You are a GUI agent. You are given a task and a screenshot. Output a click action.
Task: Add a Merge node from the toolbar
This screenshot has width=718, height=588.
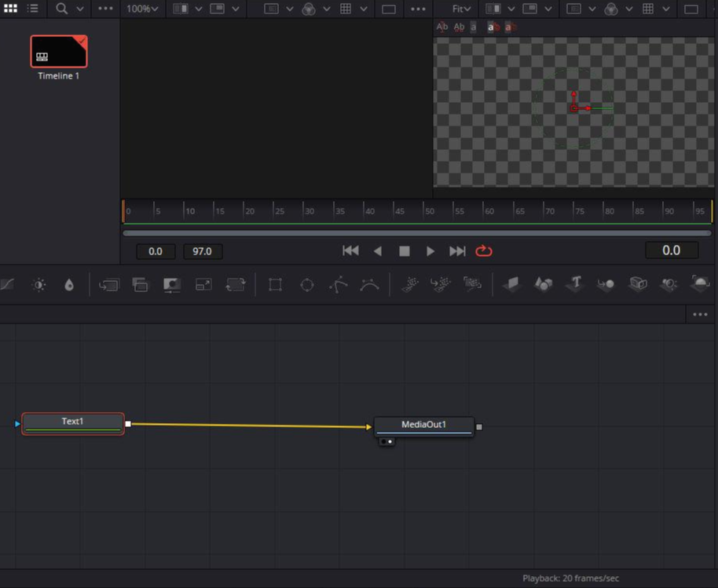pyautogui.click(x=109, y=285)
